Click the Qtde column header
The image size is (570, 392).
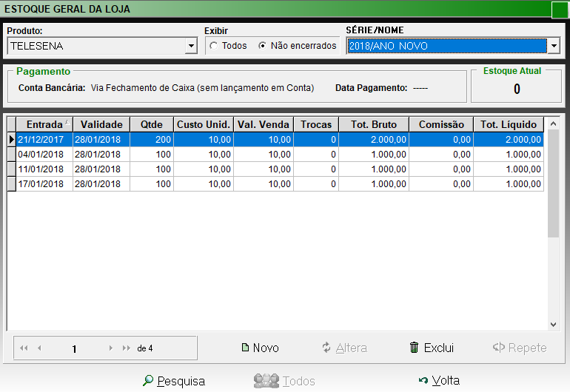(x=152, y=124)
